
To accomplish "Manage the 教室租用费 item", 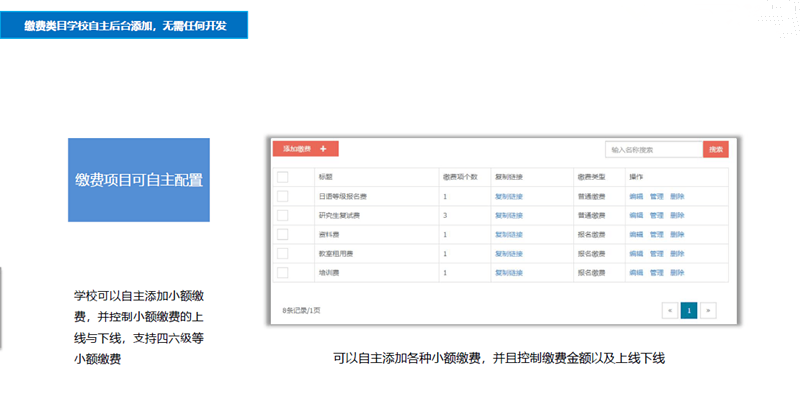I will (x=657, y=254).
